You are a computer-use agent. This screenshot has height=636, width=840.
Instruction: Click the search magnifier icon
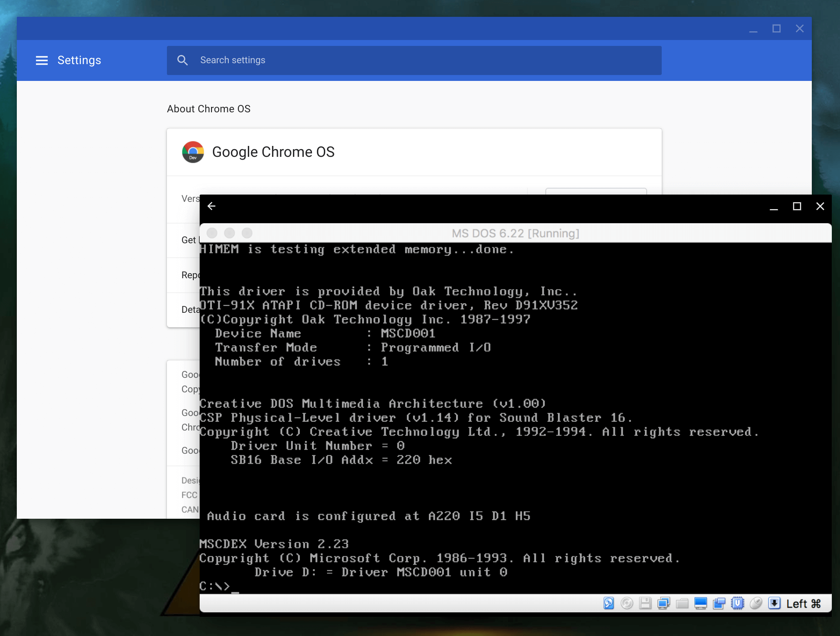[183, 60]
